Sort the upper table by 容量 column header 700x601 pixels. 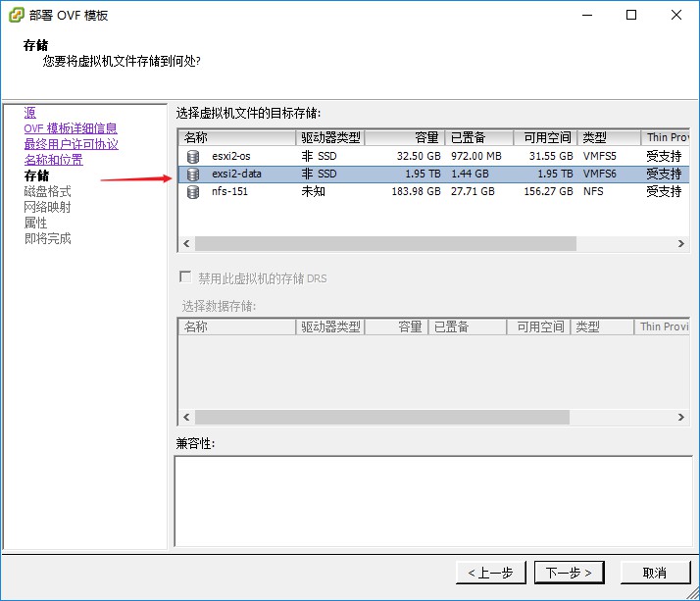405,137
